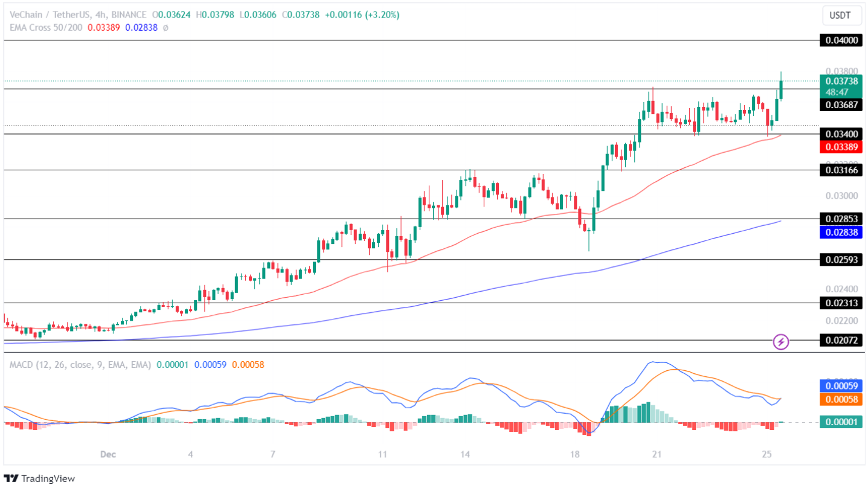Click the purple lightning bolt event icon

click(x=781, y=342)
